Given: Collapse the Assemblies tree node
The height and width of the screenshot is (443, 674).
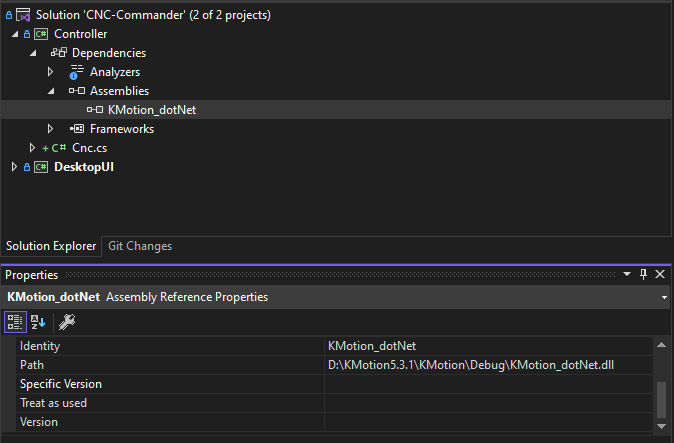Looking at the screenshot, I should (x=51, y=91).
